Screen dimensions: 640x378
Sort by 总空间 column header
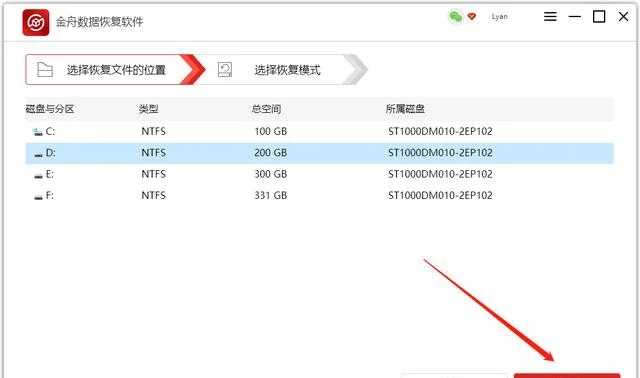point(266,109)
